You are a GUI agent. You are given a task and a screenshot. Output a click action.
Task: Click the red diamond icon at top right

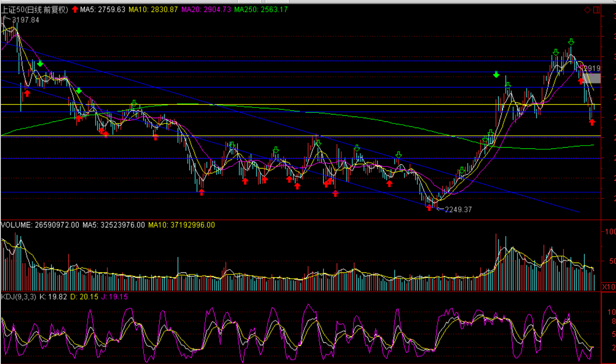587,10
